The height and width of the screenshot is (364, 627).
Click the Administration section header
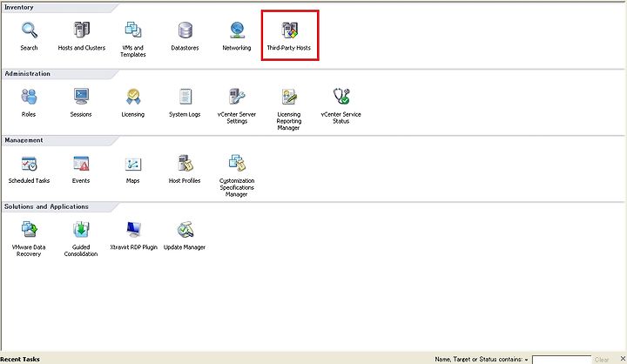pos(28,74)
